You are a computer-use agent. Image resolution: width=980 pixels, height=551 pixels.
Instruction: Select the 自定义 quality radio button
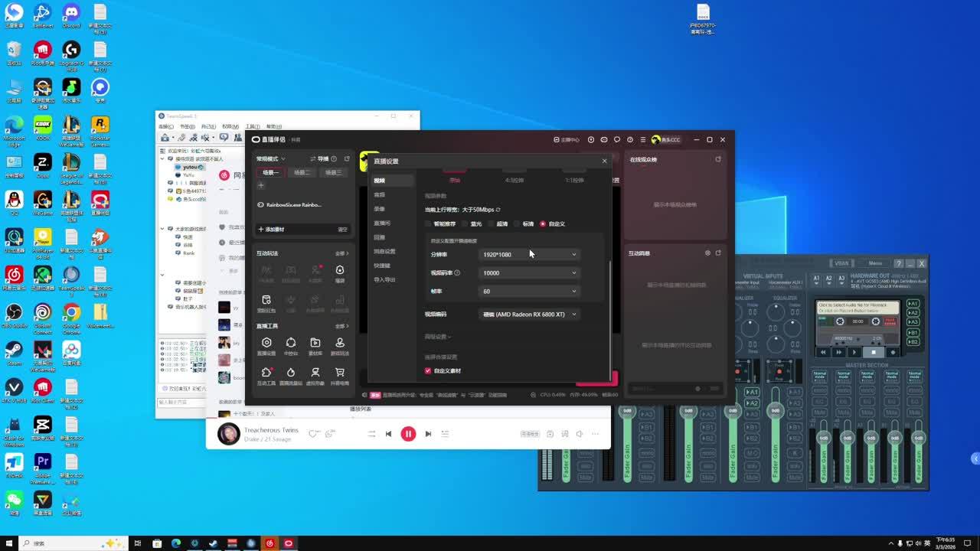[543, 224]
